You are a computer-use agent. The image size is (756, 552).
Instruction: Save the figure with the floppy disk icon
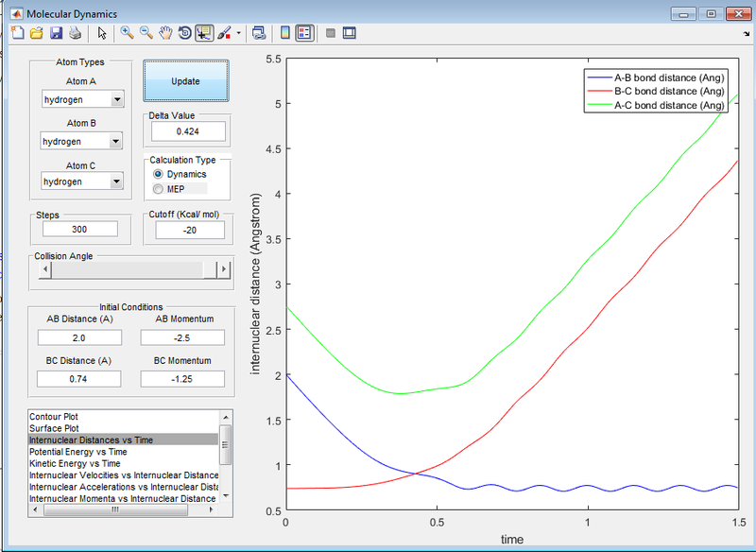[56, 33]
